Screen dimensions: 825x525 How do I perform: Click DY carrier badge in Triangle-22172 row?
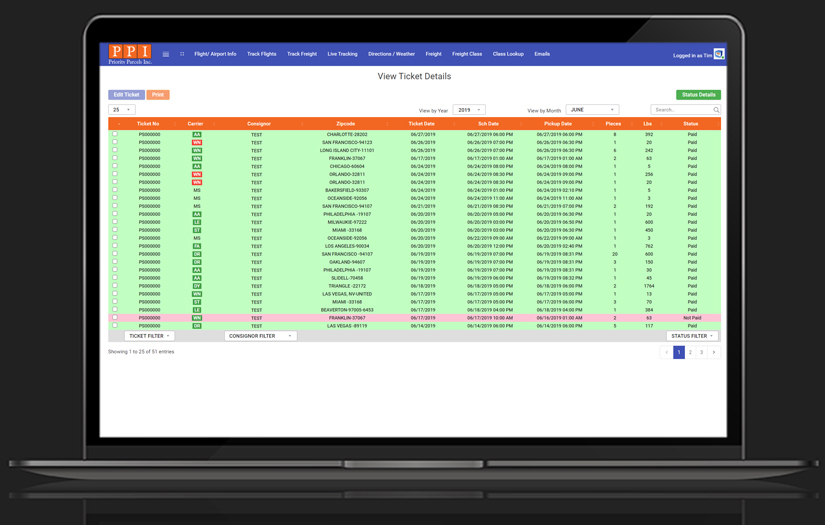coord(197,286)
